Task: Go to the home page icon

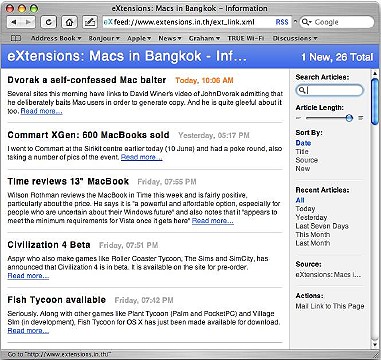Action: point(69,22)
